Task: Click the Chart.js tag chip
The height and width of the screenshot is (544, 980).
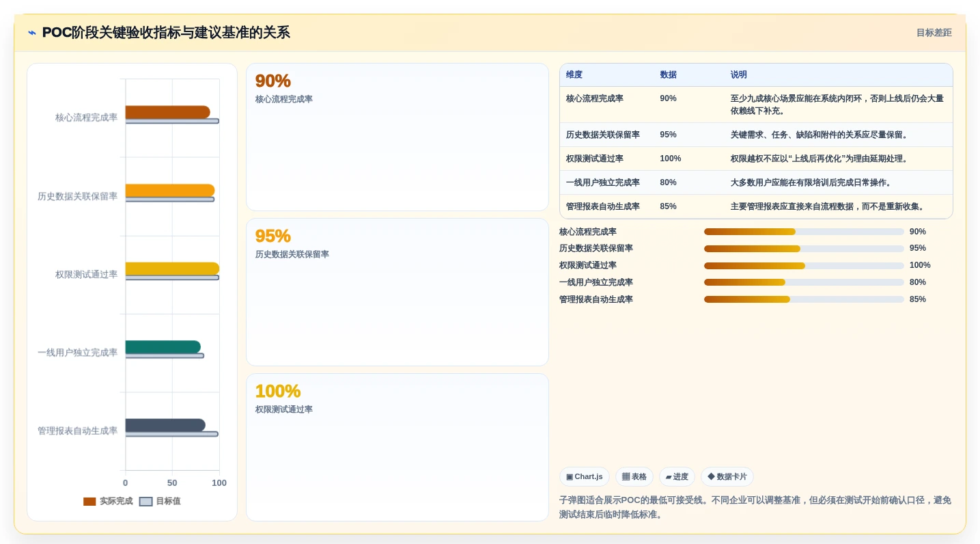Action: click(x=584, y=477)
